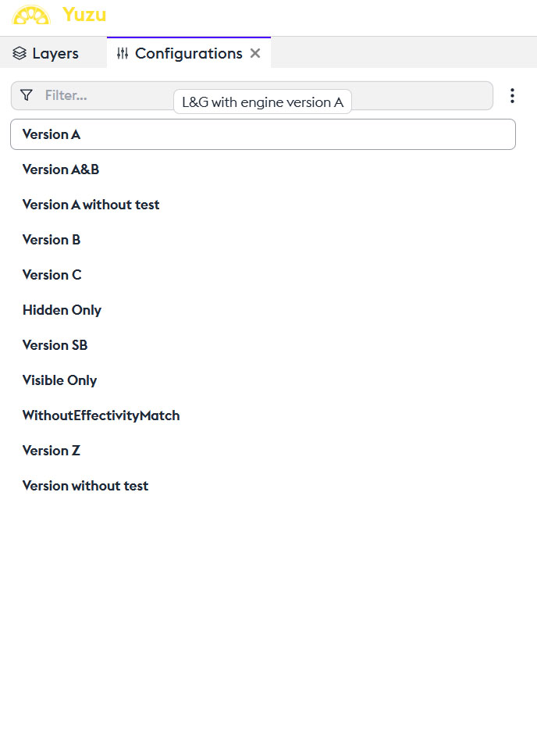Choose Version A without test
This screenshot has height=756, width=537.
(x=91, y=205)
